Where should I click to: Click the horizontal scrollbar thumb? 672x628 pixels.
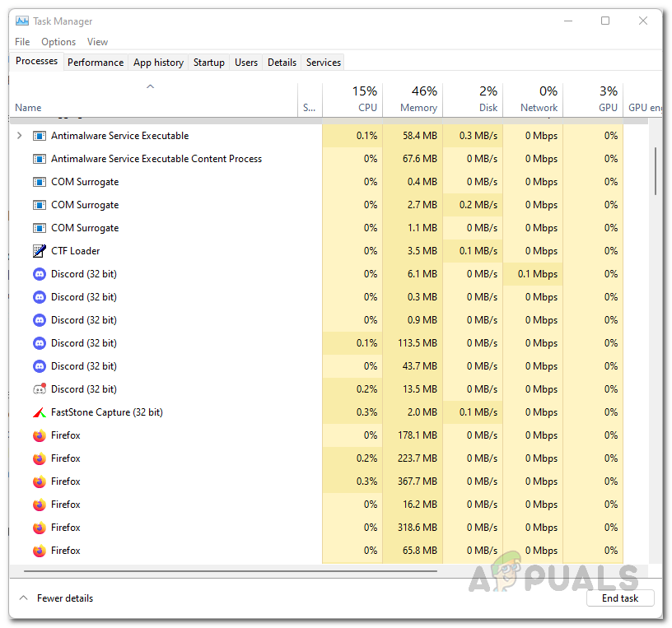click(x=231, y=571)
